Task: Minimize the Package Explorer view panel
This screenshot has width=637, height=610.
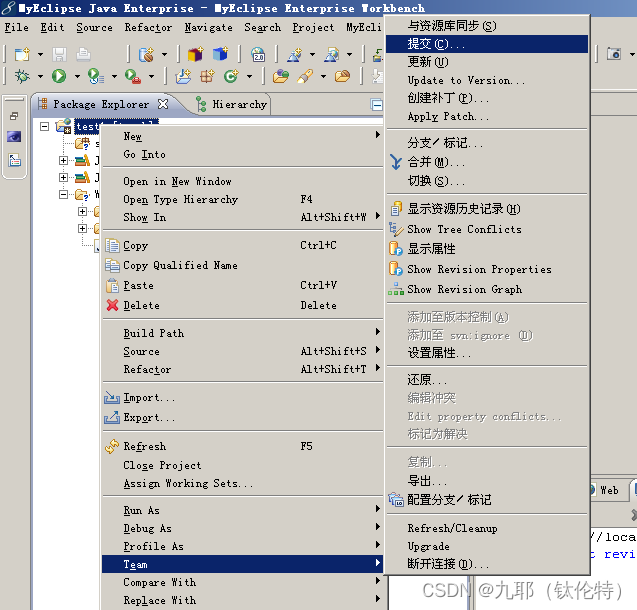Action: click(x=377, y=105)
